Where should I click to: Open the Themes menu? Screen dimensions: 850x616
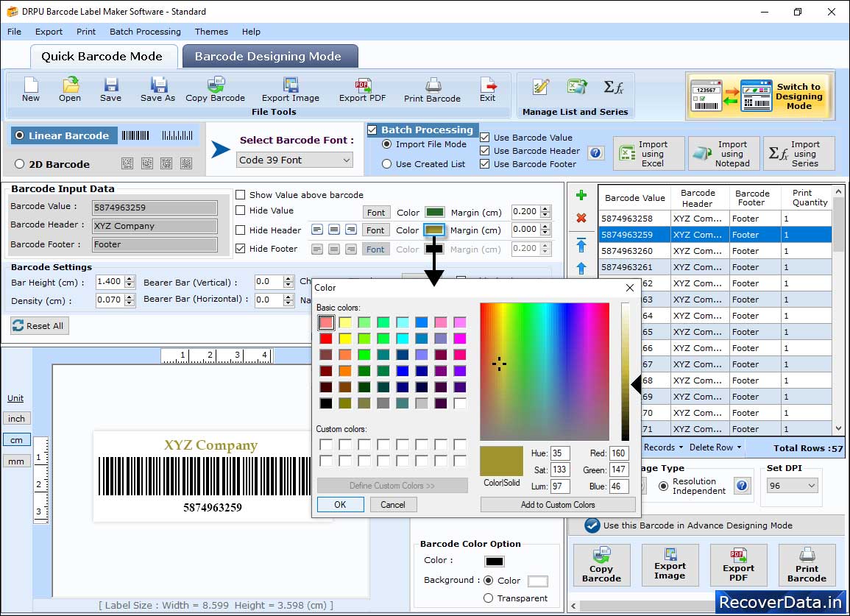click(211, 32)
